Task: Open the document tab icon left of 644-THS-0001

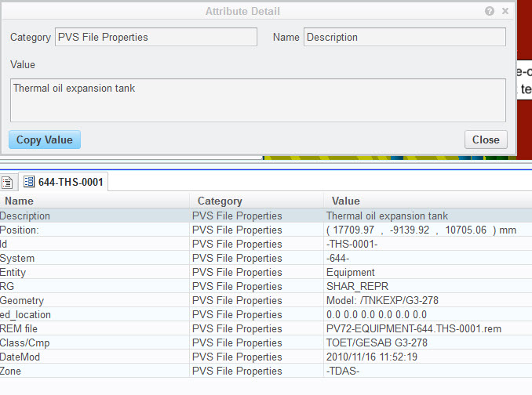Action: click(x=7, y=183)
